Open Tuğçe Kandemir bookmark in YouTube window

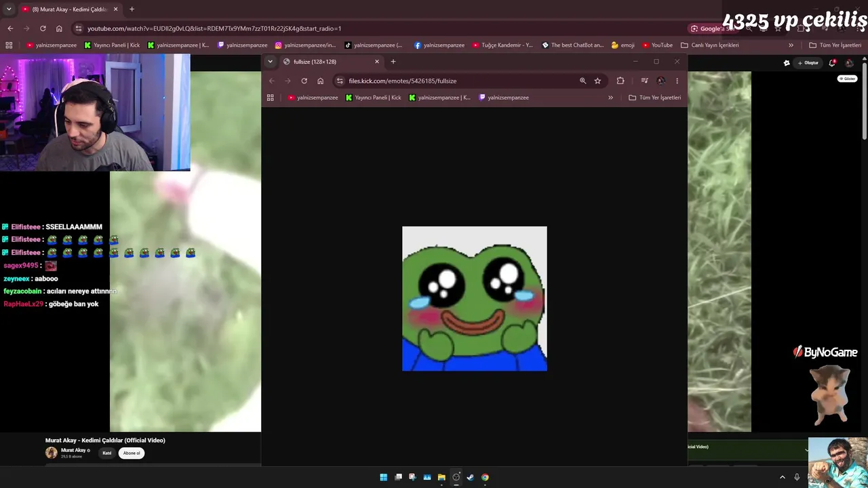pyautogui.click(x=503, y=45)
